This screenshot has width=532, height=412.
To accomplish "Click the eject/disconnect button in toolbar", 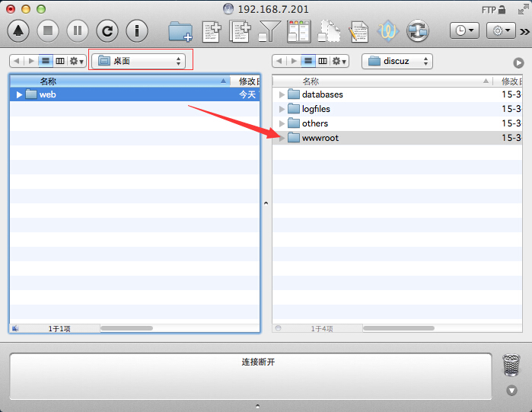I will click(19, 31).
